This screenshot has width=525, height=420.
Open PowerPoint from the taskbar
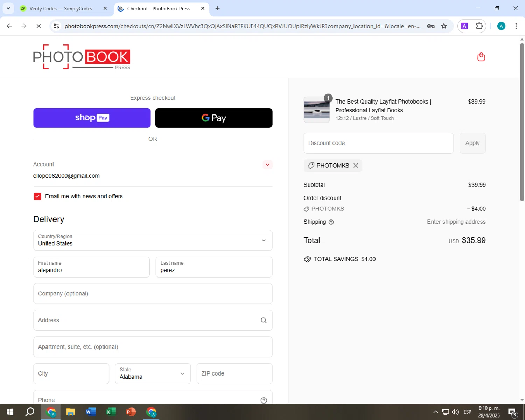coord(131,412)
